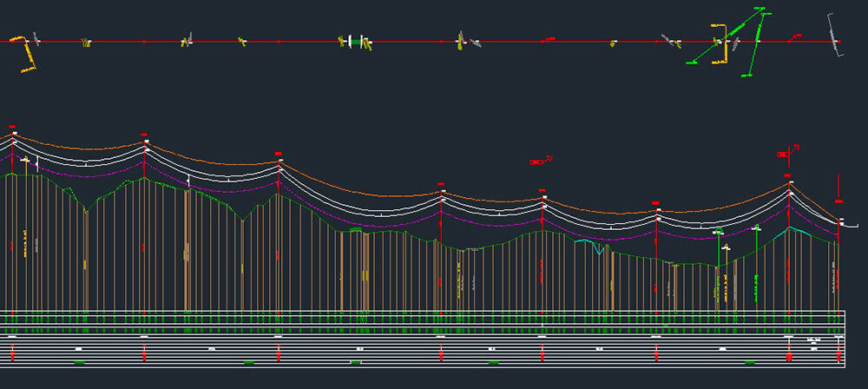Click the yellow-white symbol at plan line's center
Viewport: 868px width, 389px height.
click(461, 40)
